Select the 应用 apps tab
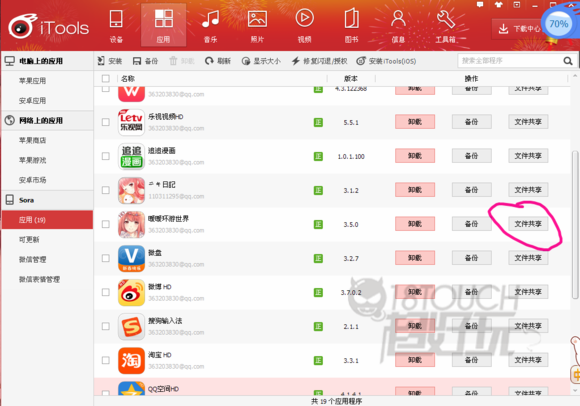Screen dimensions: 580x406 [x=163, y=25]
